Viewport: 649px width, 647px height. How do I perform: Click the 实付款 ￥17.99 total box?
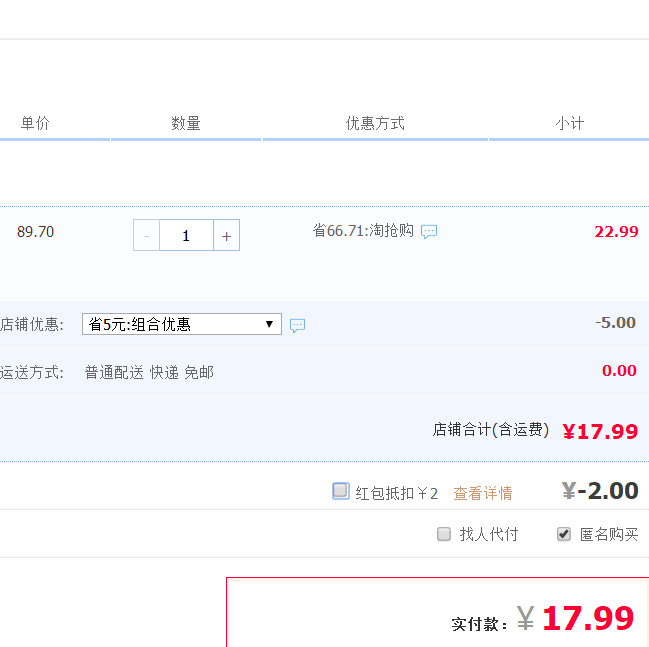click(437, 612)
